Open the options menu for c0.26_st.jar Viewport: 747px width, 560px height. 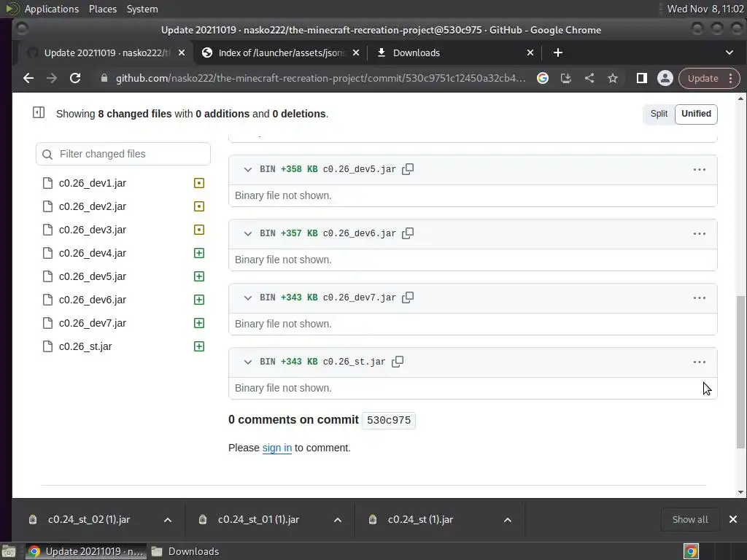click(700, 362)
